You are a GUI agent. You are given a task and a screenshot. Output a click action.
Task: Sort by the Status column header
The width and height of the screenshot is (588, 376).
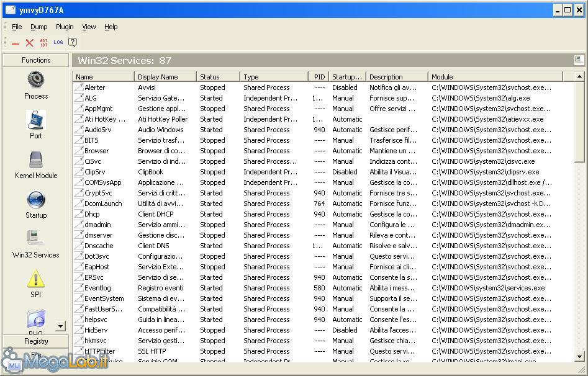[219, 76]
